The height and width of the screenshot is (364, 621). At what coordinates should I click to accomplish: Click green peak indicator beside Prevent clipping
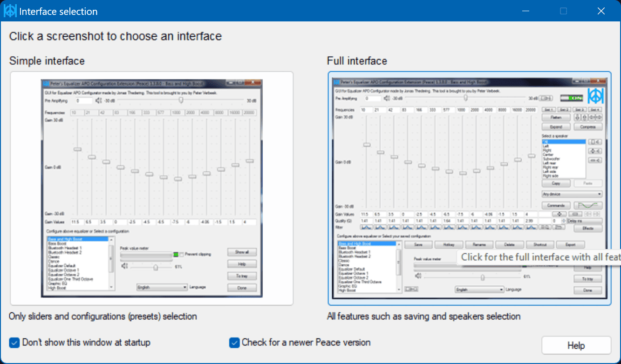tap(176, 254)
